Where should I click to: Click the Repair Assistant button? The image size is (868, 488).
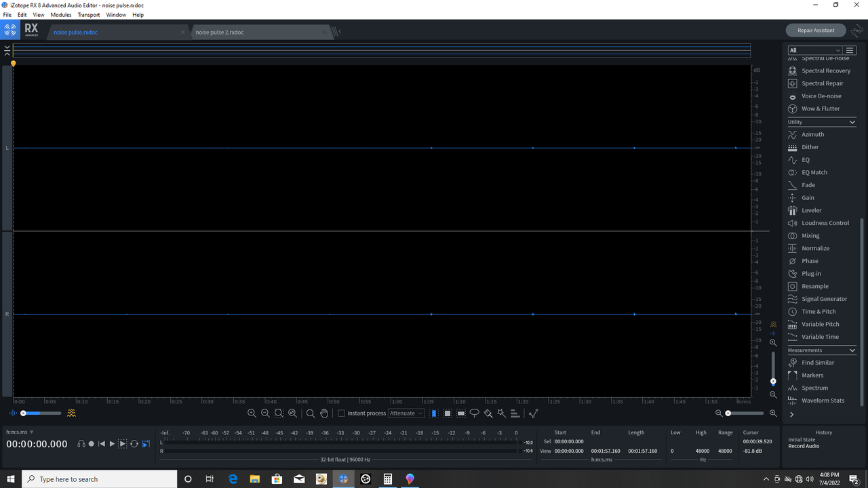point(815,30)
